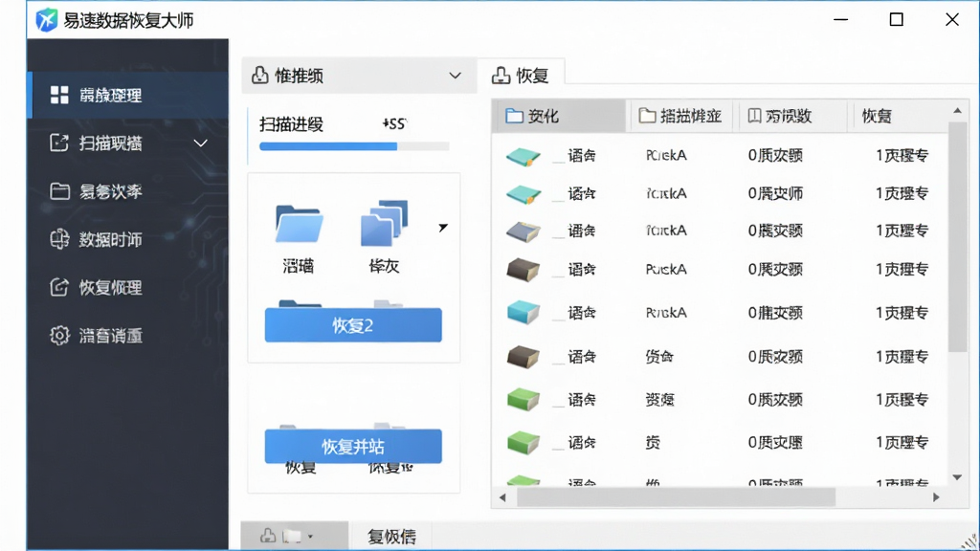Select the green book icon in the seventh row
This screenshot has width=980, height=551.
[x=523, y=399]
